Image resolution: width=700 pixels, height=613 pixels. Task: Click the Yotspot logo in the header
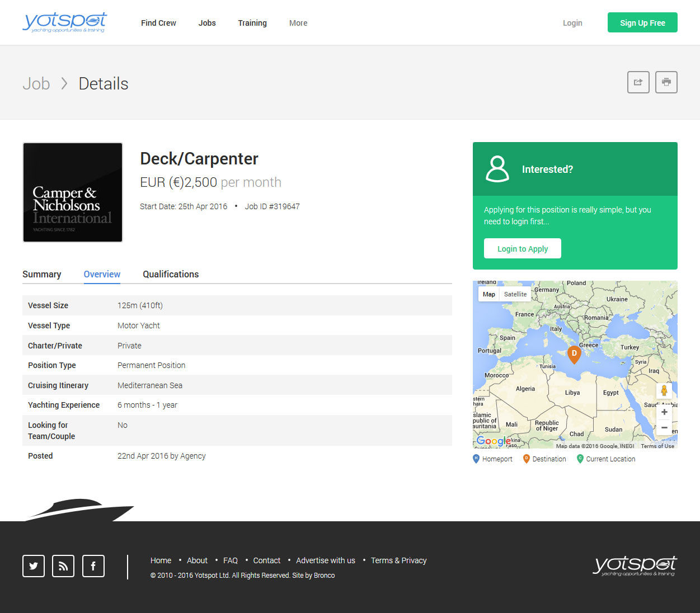[x=64, y=22]
